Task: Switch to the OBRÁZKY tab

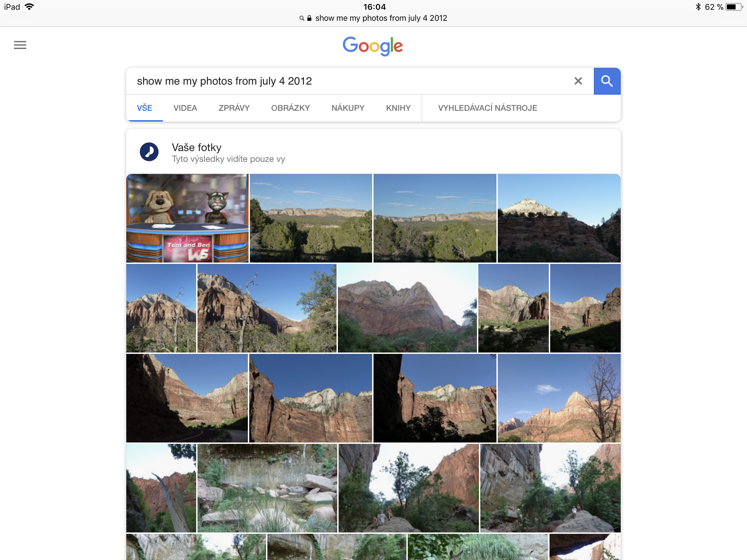Action: coord(291,108)
